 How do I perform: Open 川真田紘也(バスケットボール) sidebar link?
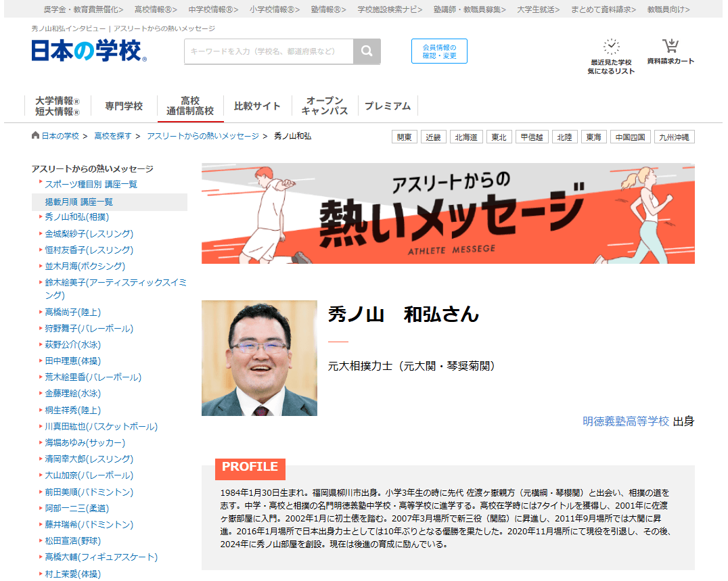(x=101, y=426)
